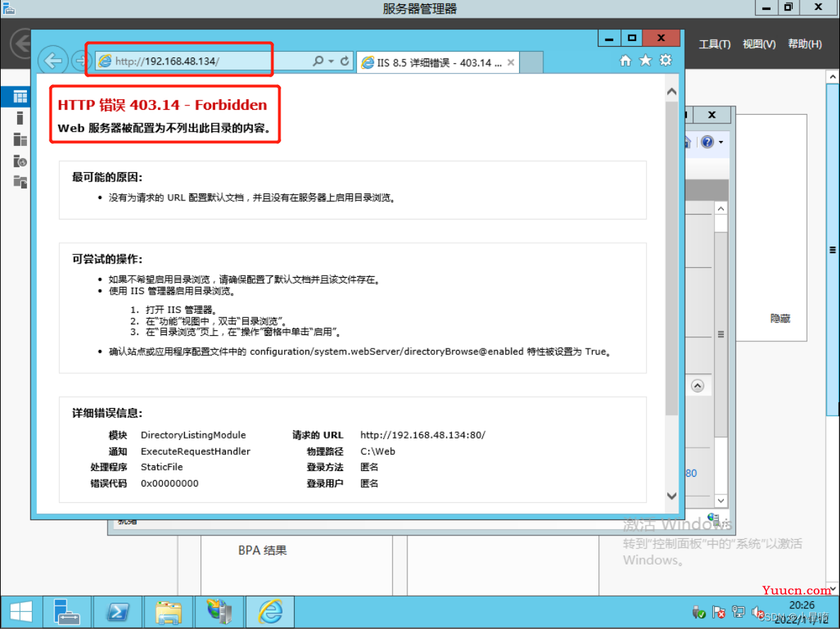840x629 pixels.
Task: Select the file services sidebar icon
Action: click(x=20, y=183)
